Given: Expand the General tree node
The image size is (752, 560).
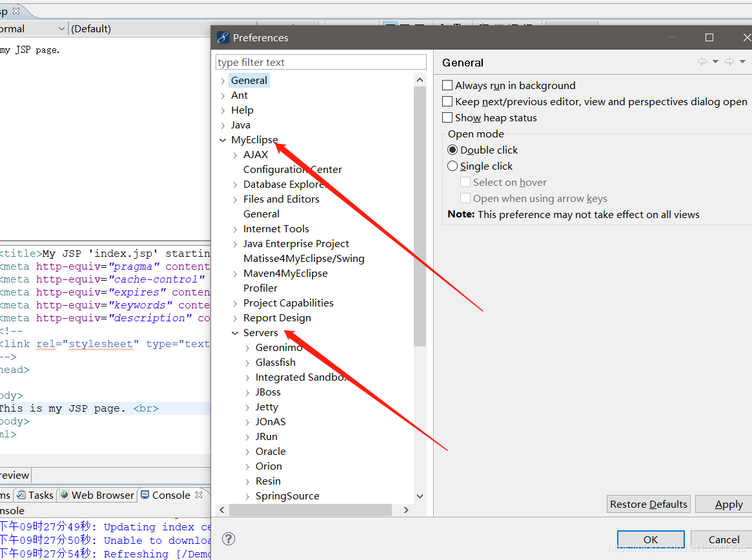Looking at the screenshot, I should pyautogui.click(x=223, y=81).
